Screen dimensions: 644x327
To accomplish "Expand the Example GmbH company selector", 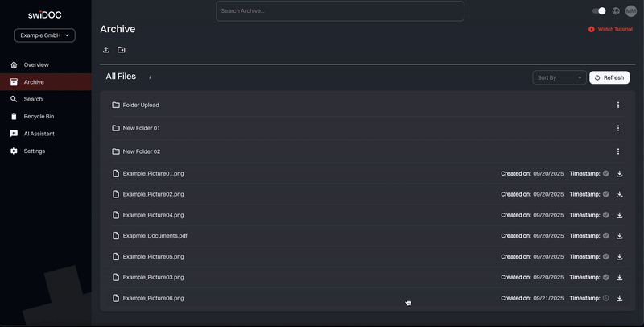I will pos(45,35).
